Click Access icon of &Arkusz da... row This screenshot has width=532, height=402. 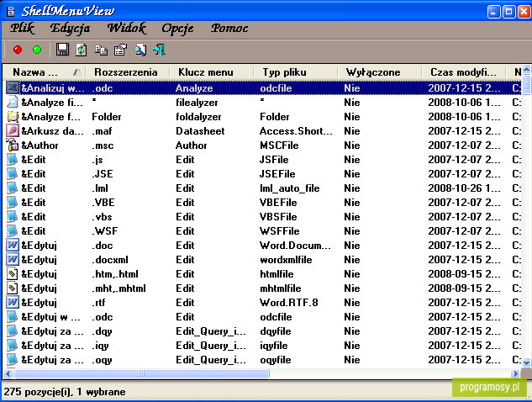coord(13,130)
